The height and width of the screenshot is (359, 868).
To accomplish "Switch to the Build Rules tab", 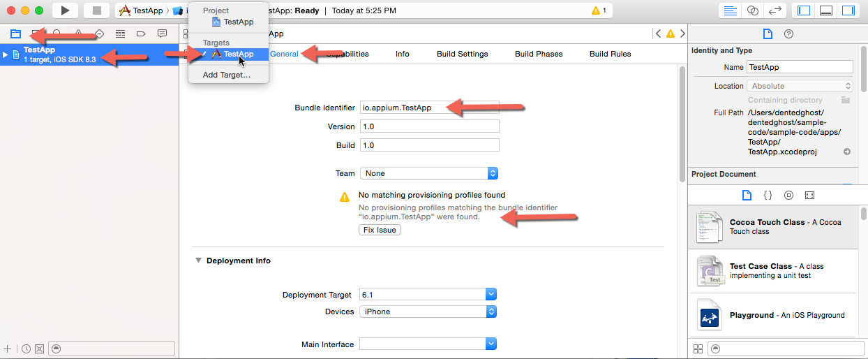I will [610, 54].
